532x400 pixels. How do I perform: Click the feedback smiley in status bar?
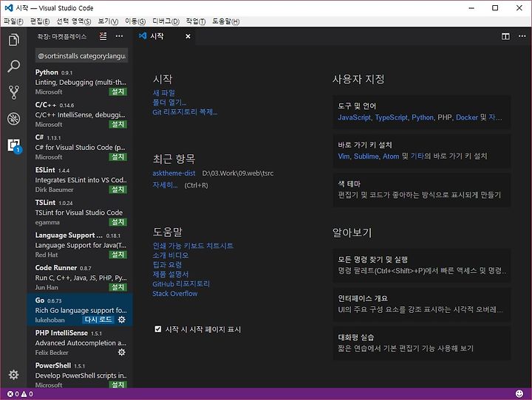[x=519, y=393]
